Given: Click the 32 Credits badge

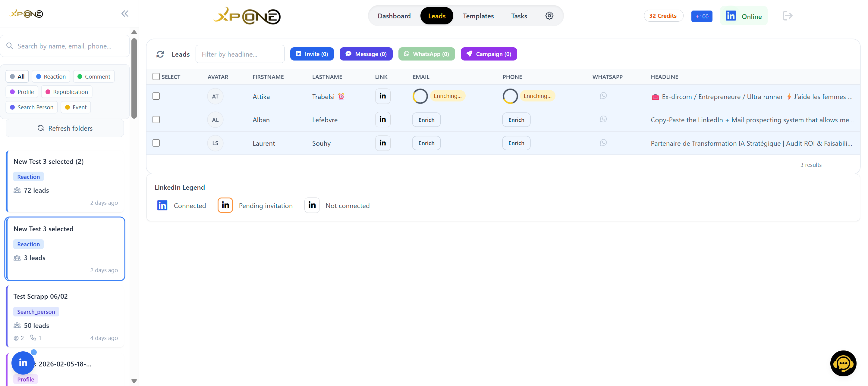Looking at the screenshot, I should point(663,16).
